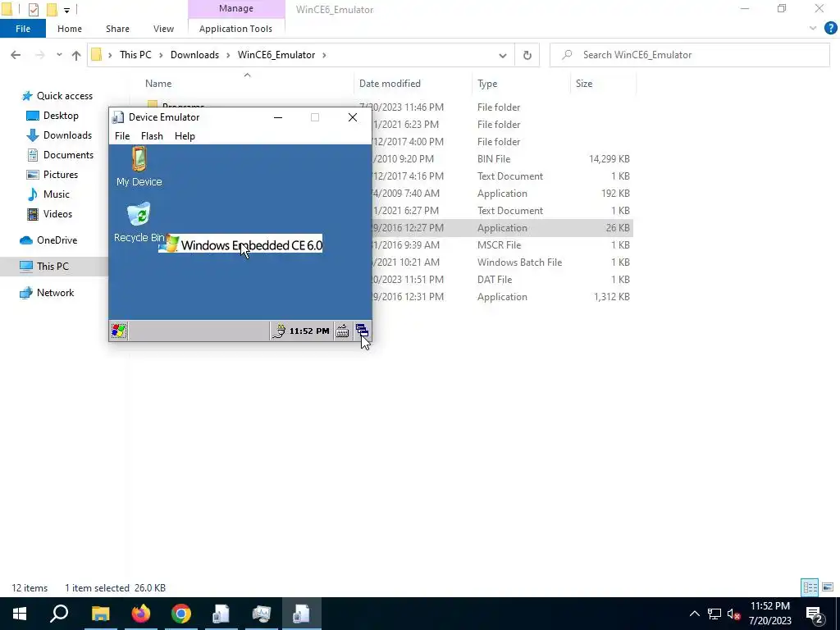Sort by Type column header
The height and width of the screenshot is (630, 840).
click(x=487, y=84)
